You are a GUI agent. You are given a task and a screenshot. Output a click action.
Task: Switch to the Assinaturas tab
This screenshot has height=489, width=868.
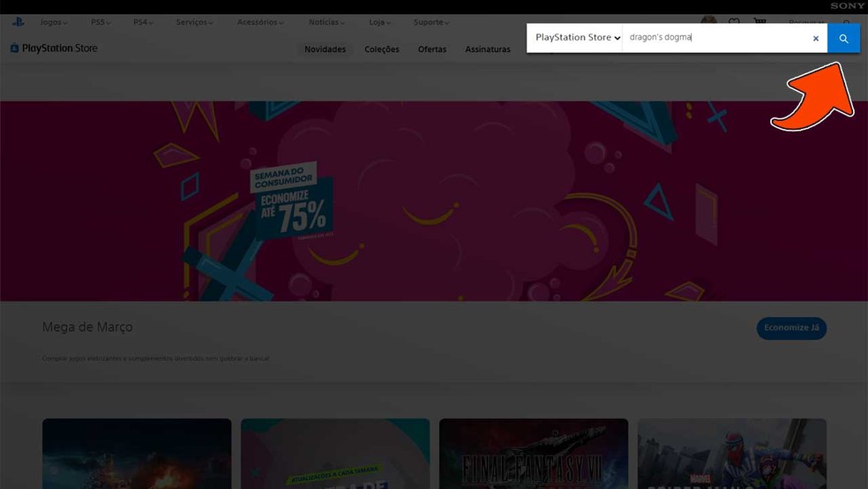click(x=487, y=49)
